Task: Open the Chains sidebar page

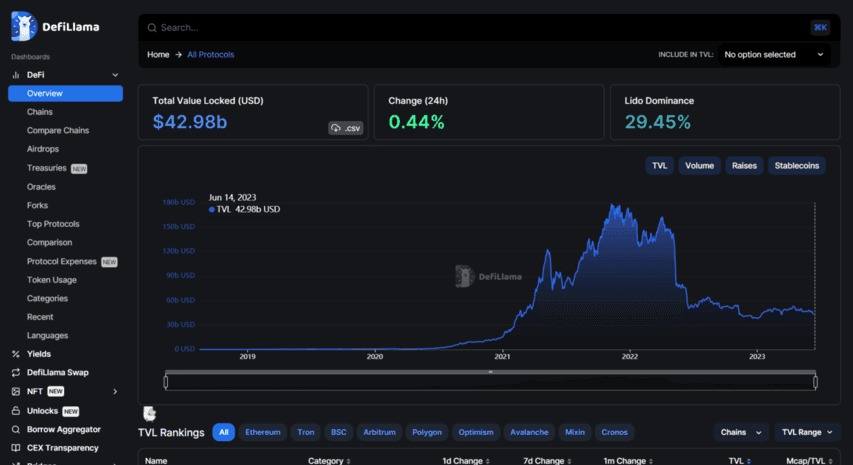Action: (x=40, y=112)
